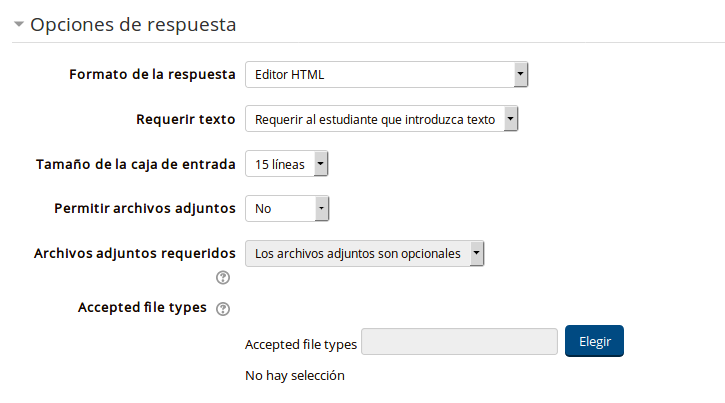Click the Archivos adjuntos requeridos label
Image resolution: width=725 pixels, height=403 pixels.
[x=135, y=253]
